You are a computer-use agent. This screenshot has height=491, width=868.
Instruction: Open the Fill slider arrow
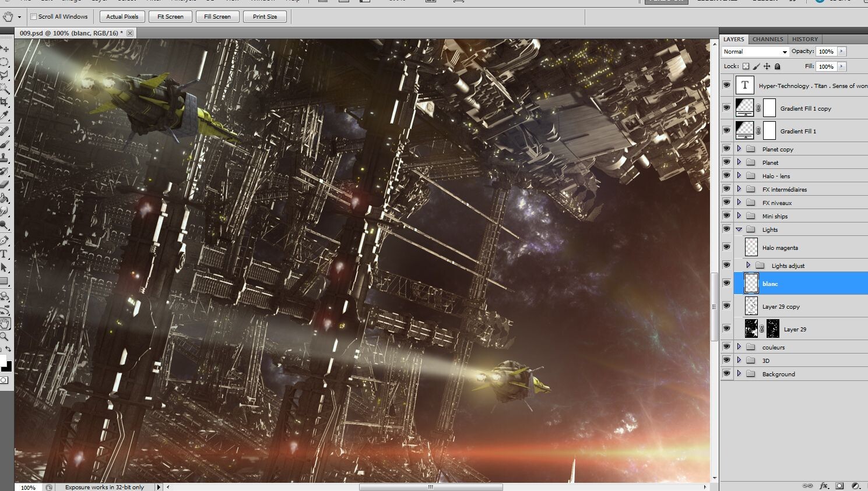click(x=841, y=66)
